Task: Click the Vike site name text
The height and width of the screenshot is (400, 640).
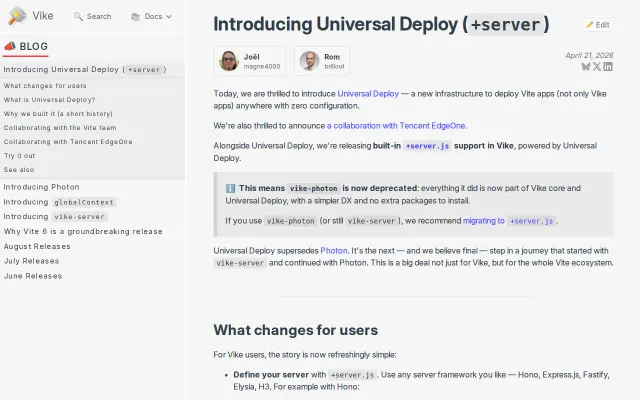Action: coord(43,16)
